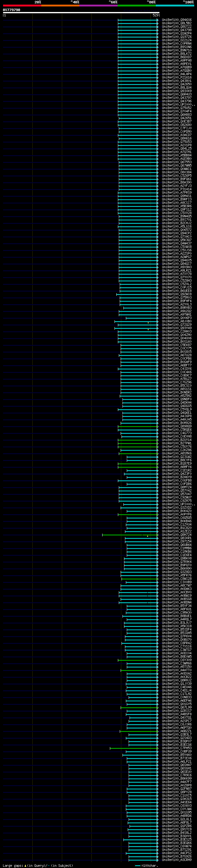Click the green alignment bar for Q898Q9
This screenshot has height=868, width=197.
tap(138, 426)
